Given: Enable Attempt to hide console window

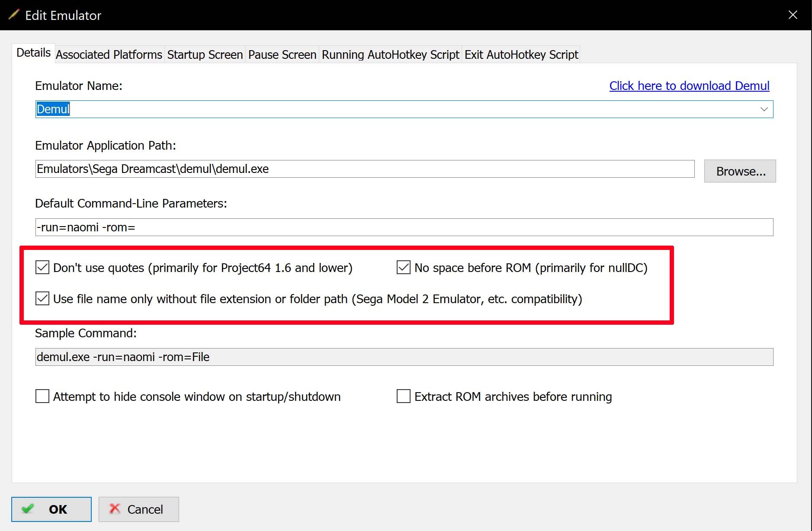Looking at the screenshot, I should pyautogui.click(x=42, y=396).
